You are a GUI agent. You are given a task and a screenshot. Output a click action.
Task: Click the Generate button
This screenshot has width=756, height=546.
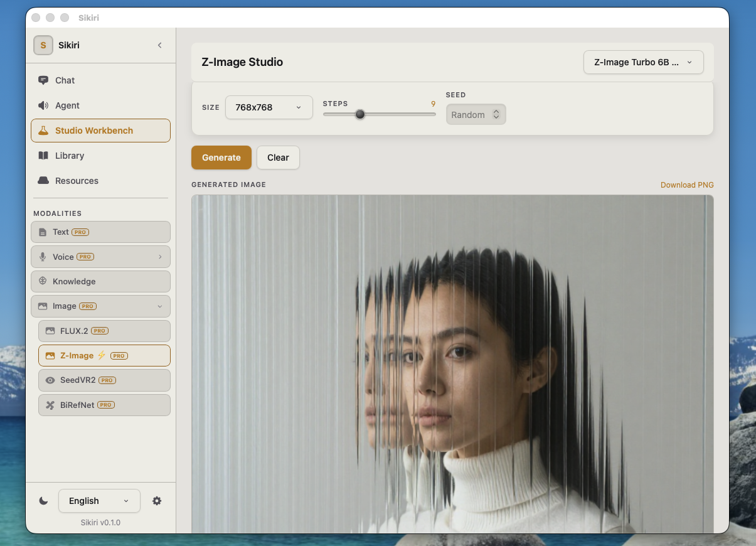(221, 158)
